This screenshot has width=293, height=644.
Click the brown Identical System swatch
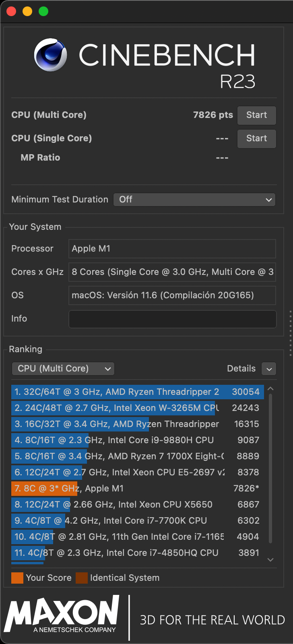pos(82,578)
